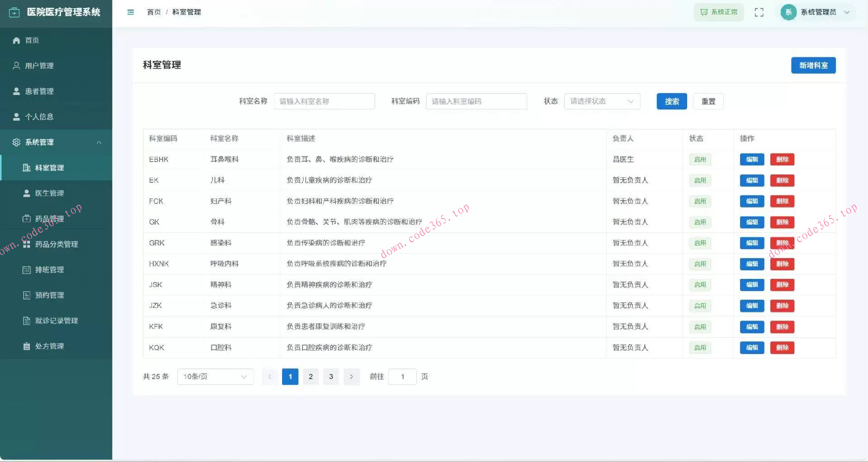Open the 10条/页 page size dropdown
The width and height of the screenshot is (868, 462).
pos(215,377)
